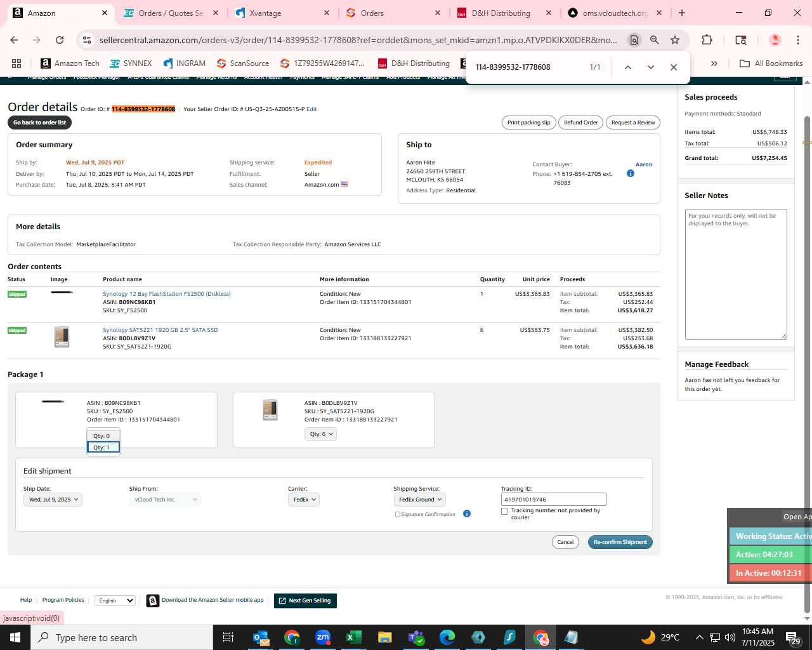Screen dimensions: 812x650
Task: Click Download the Amazon Seller mobile app
Action: tap(212, 600)
